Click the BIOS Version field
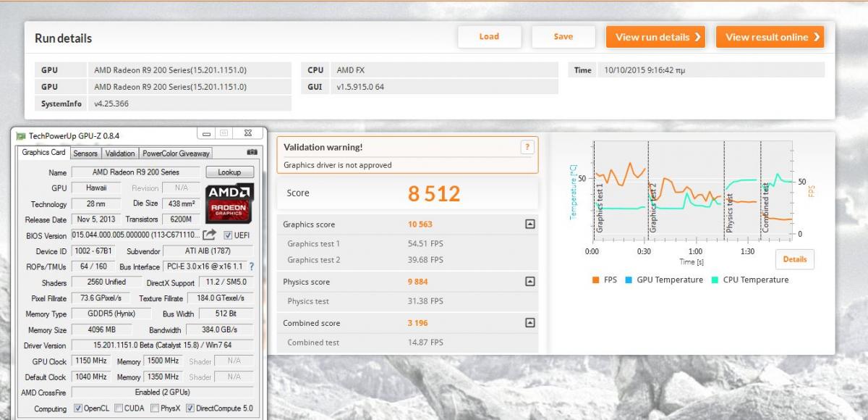The width and height of the screenshot is (868, 420). click(x=135, y=235)
